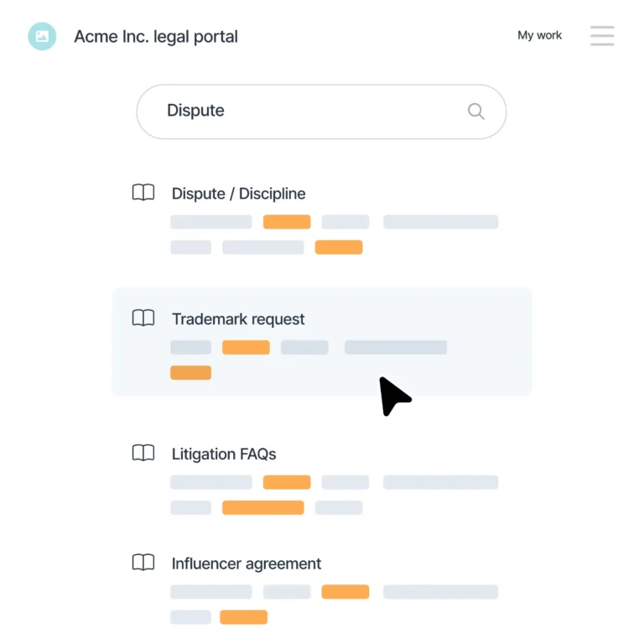Click the Acme Inc. legal portal title
644x644 pixels.
[156, 37]
